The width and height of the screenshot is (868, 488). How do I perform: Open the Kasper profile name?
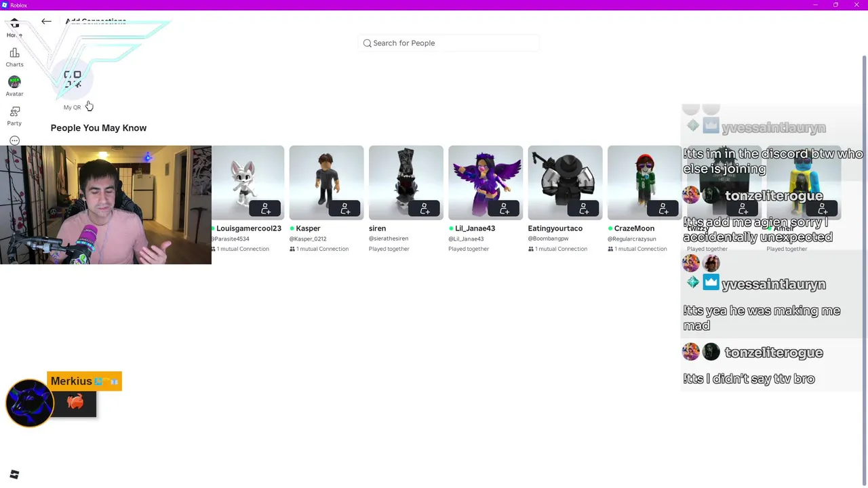coord(308,228)
